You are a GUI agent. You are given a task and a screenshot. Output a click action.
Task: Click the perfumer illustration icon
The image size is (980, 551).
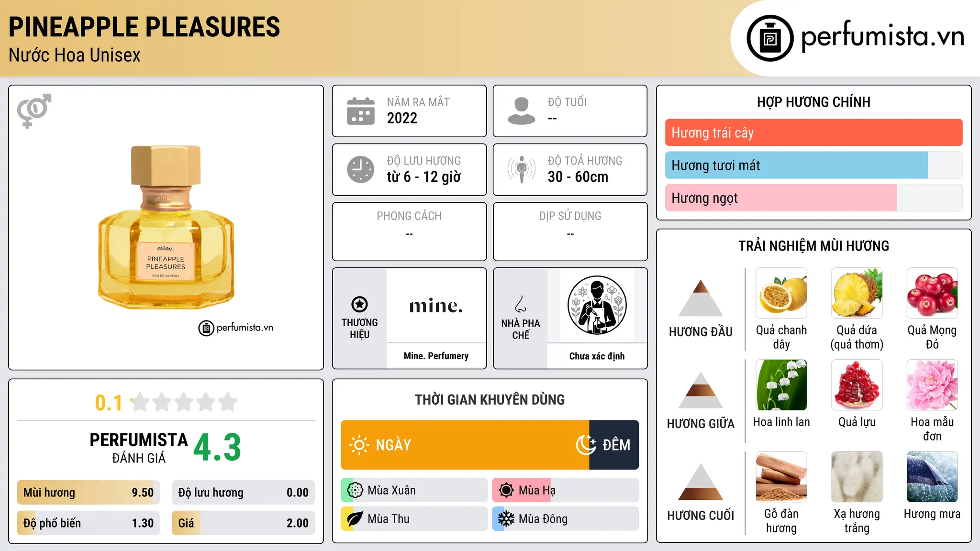pyautogui.click(x=597, y=305)
